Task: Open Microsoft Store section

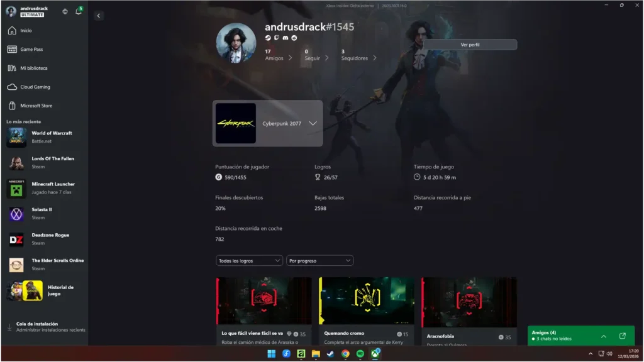Action: pos(36,106)
